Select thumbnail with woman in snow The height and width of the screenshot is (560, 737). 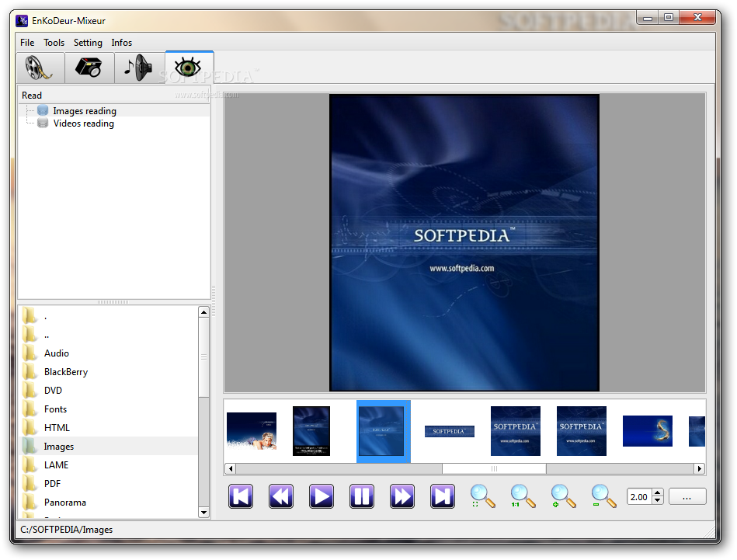click(x=252, y=431)
